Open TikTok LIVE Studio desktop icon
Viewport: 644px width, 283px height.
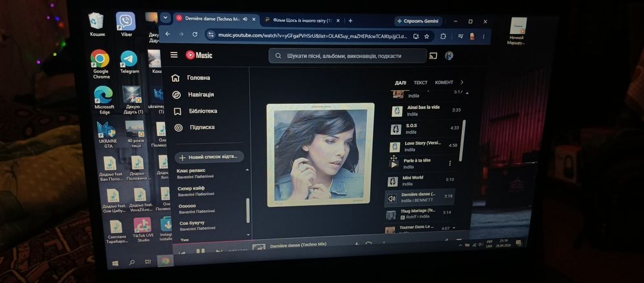pyautogui.click(x=142, y=229)
